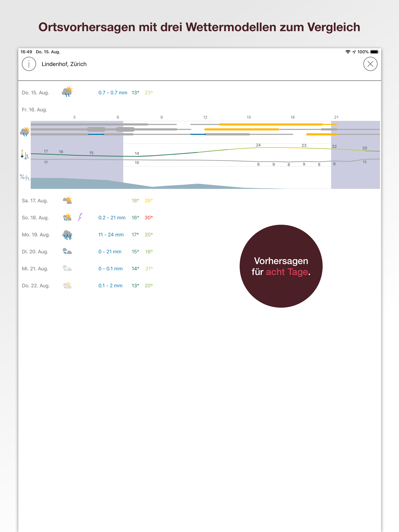Expand the hourly details for Di. 20. Aug.
This screenshot has width=399, height=532.
pyautogui.click(x=35, y=251)
